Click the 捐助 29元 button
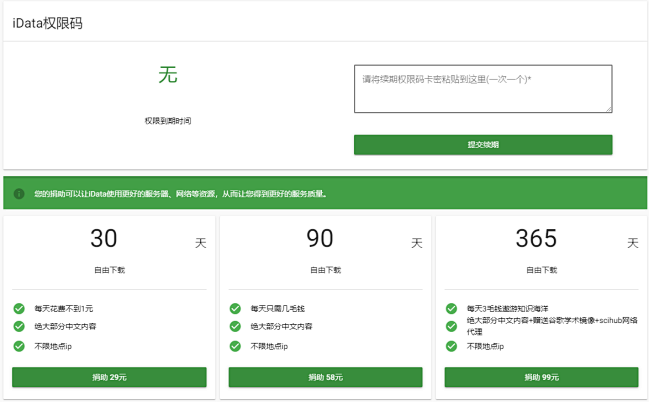This screenshot has height=402, width=649. pyautogui.click(x=109, y=377)
